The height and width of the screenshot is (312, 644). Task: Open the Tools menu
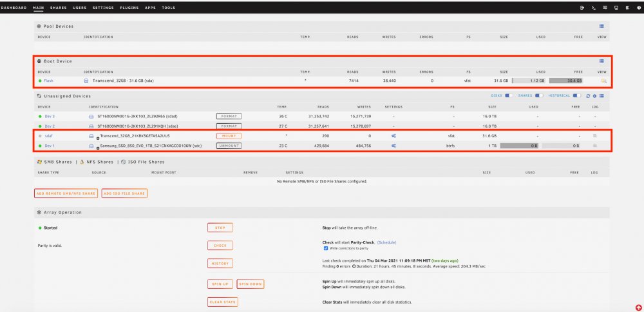click(168, 8)
